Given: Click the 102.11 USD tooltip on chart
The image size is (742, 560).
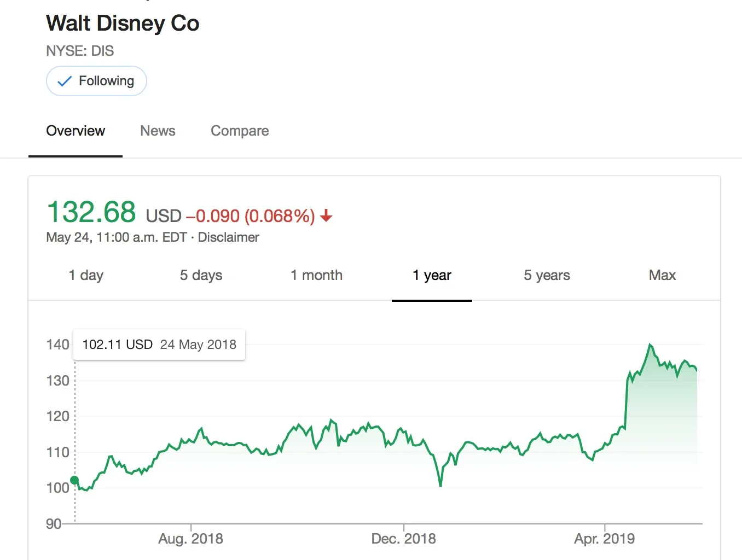Looking at the screenshot, I should coord(159,345).
